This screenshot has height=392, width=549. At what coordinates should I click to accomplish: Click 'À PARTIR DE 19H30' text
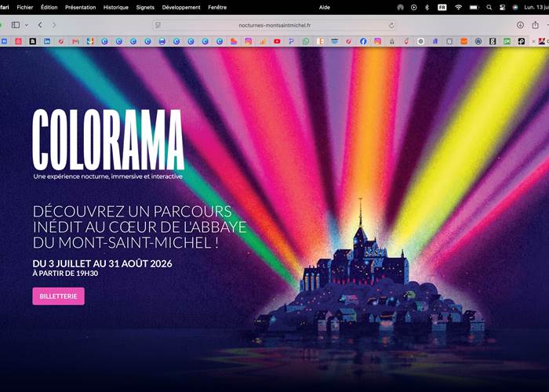(x=65, y=274)
